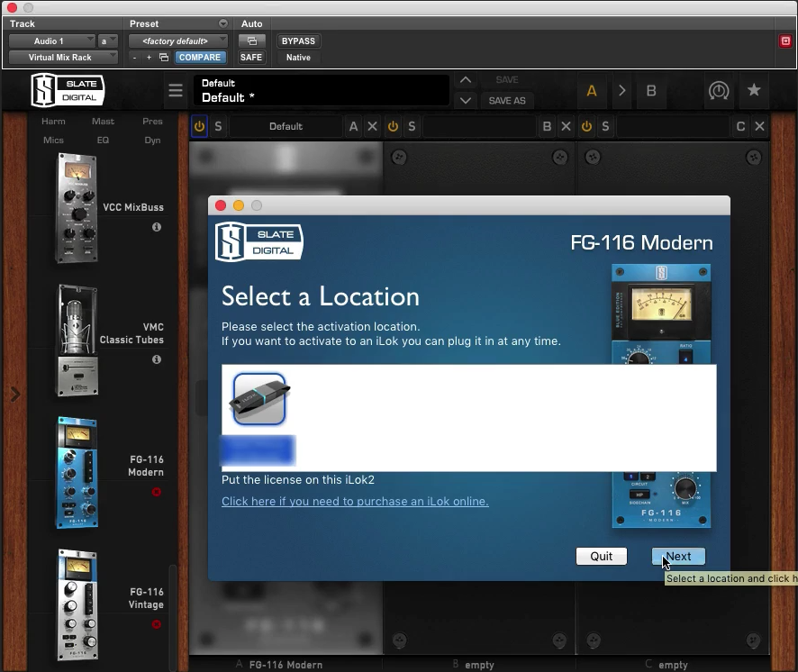Select FG-116 Modern module thumbnail

pyautogui.click(x=77, y=472)
